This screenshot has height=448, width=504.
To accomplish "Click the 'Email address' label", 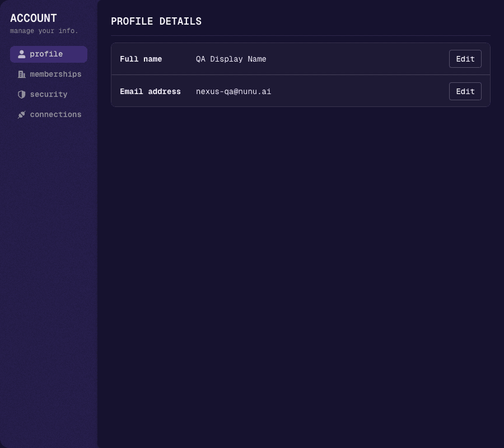I will click(x=150, y=92).
